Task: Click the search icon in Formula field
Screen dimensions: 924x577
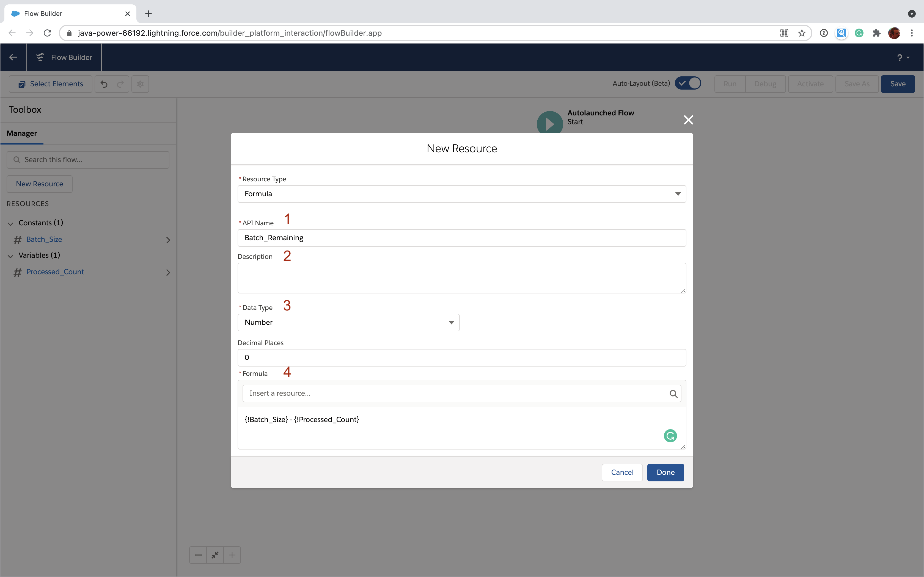Action: [673, 393]
